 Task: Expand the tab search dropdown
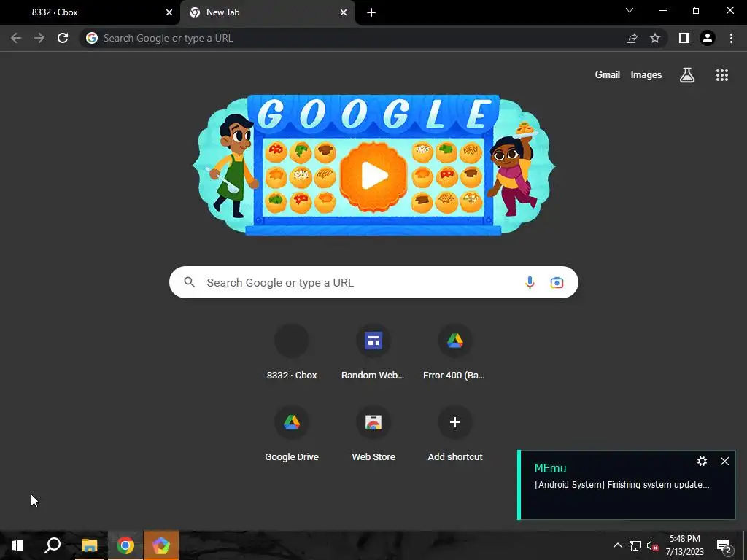click(x=630, y=10)
